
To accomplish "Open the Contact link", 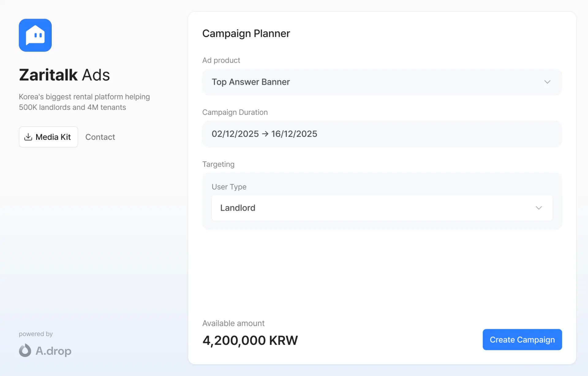I will point(100,137).
